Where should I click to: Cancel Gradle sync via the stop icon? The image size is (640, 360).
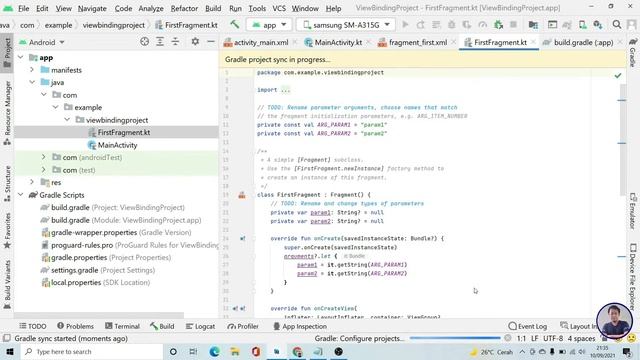508,338
